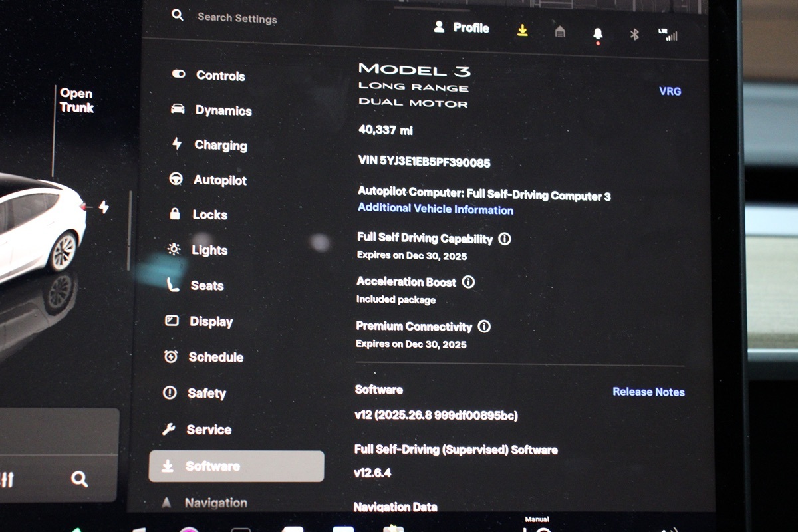
Task: Click the VRG vehicle name link
Action: point(670,92)
